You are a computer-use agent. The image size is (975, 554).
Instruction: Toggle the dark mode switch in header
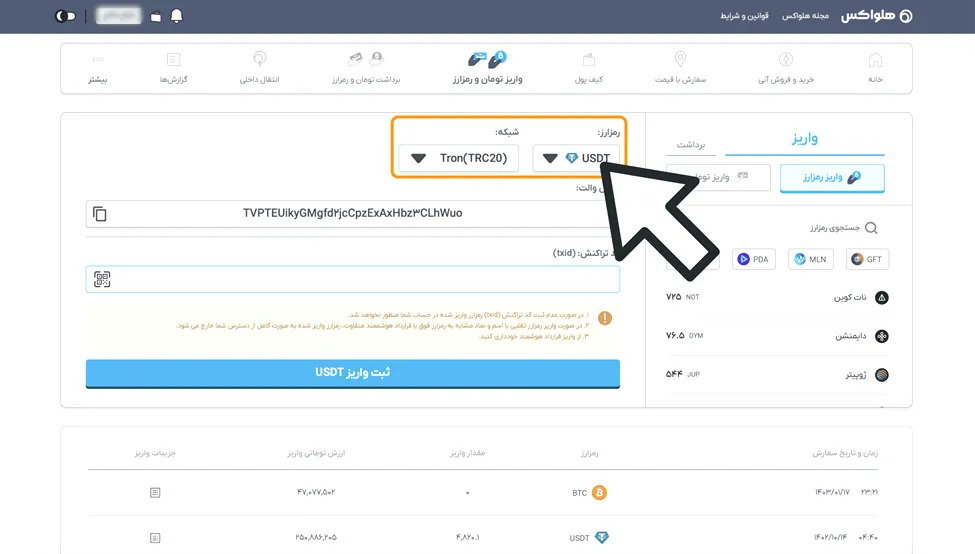(x=65, y=16)
